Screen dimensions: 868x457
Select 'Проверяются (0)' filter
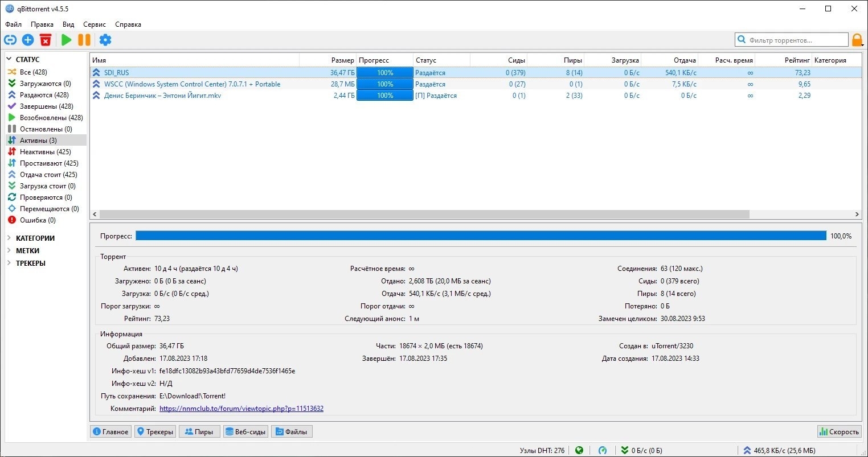click(x=46, y=197)
